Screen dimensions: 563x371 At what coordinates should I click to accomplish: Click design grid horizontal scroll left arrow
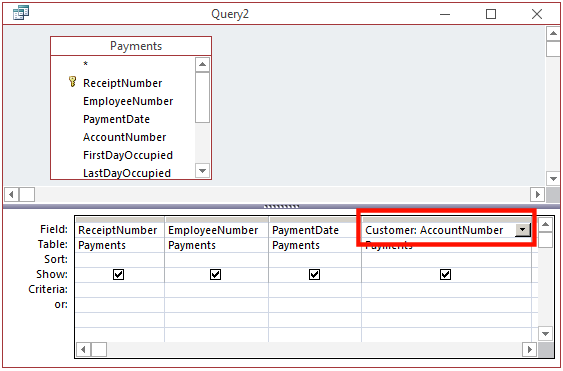[84, 349]
